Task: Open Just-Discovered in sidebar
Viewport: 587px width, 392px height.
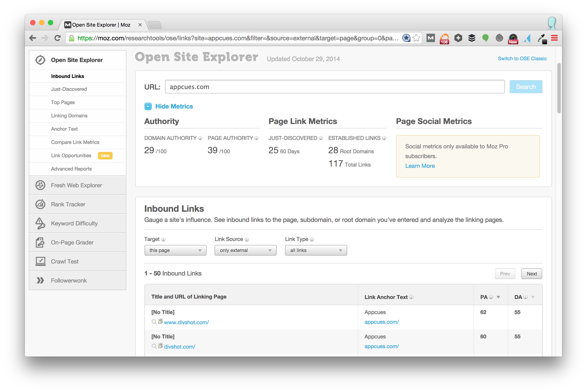Action: click(x=69, y=89)
